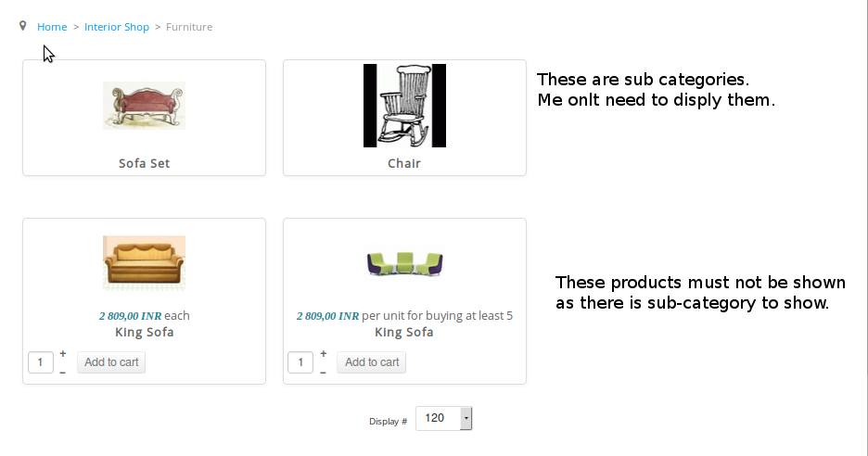Go to the Home breadcrumb link
868x456 pixels.
52,27
